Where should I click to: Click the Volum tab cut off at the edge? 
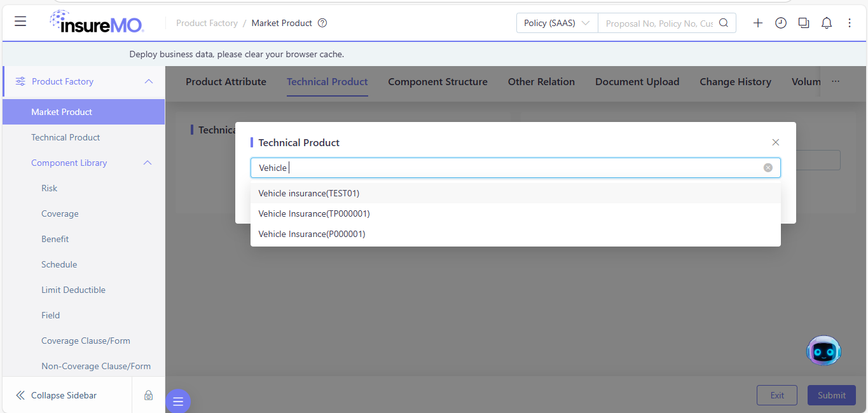point(806,81)
